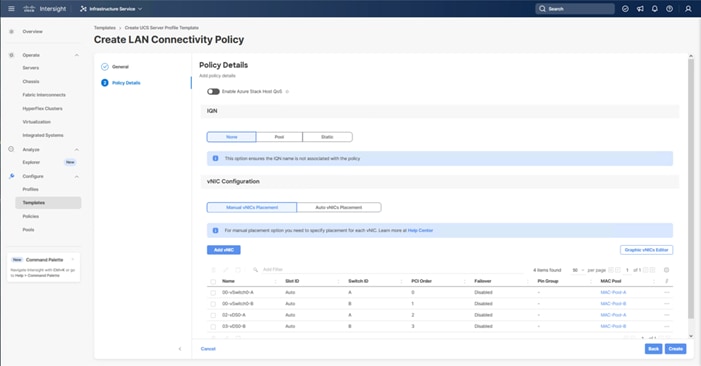Open the hamburger navigation menu

coord(11,8)
